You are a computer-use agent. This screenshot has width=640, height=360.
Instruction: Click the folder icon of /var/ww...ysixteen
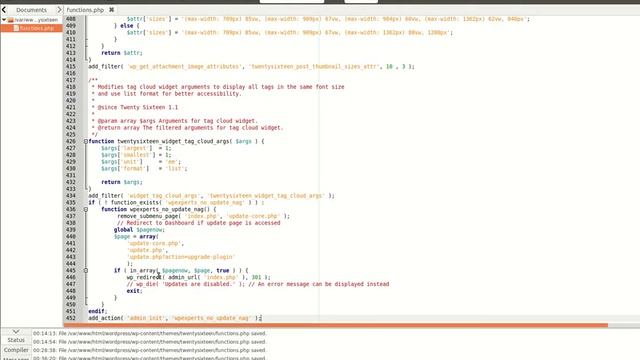point(11,20)
